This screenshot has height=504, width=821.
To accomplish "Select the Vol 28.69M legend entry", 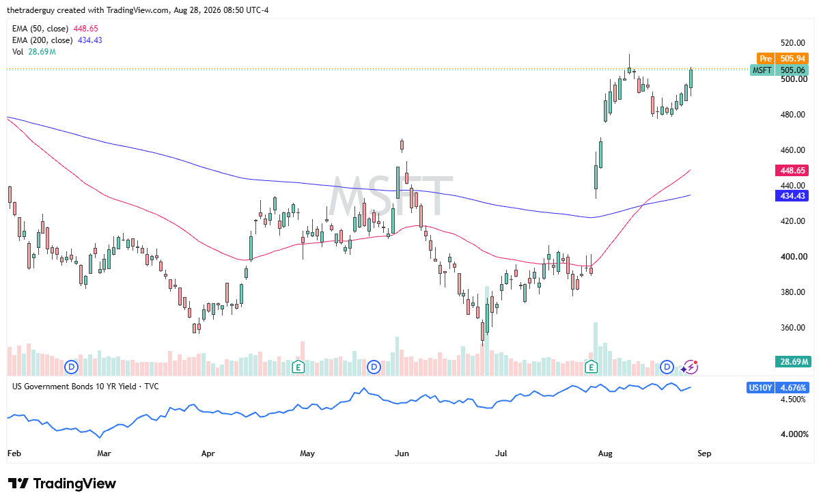I will point(33,52).
